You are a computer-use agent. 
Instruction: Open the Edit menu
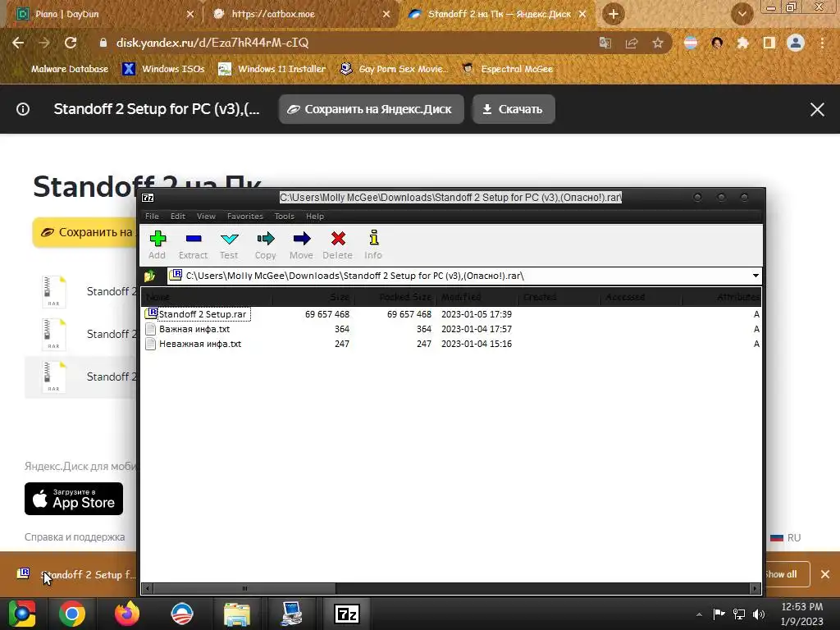[x=178, y=216]
